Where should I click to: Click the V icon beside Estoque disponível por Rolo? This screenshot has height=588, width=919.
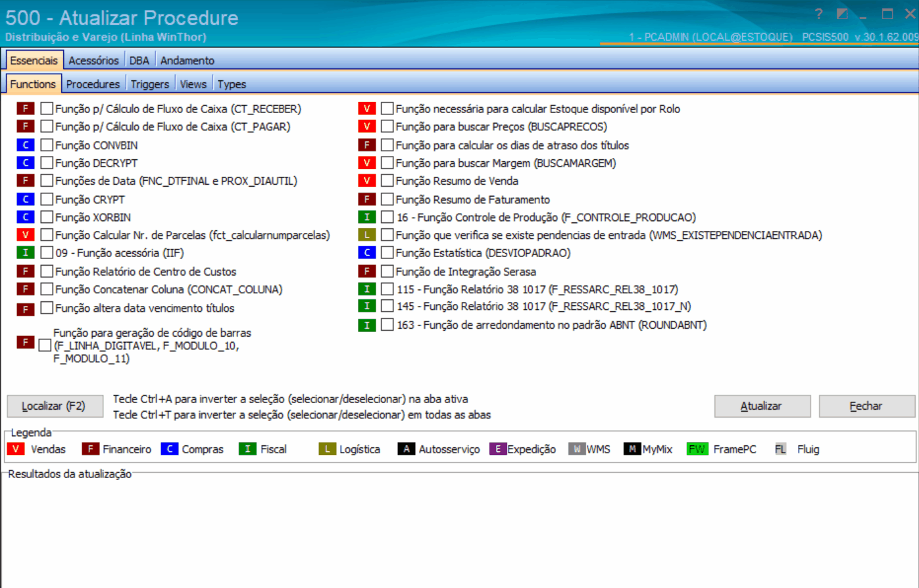(366, 109)
